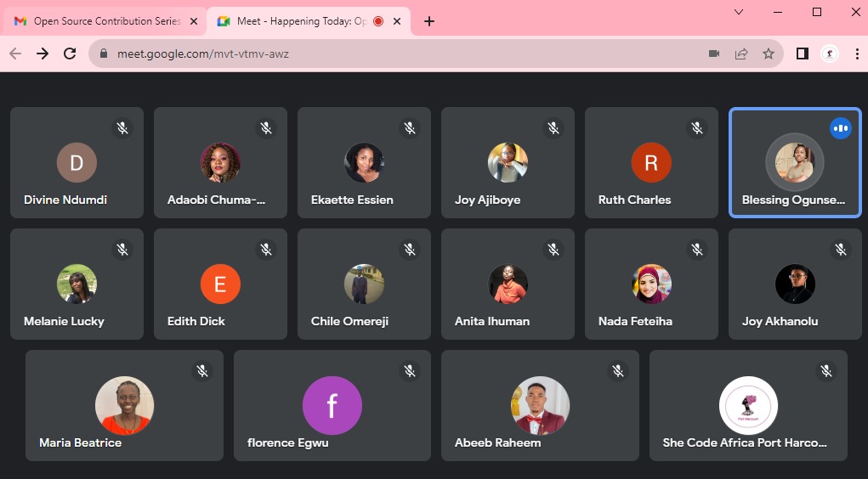Click muted mic icon on She Code Africa tile
The height and width of the screenshot is (479, 868).
tap(826, 371)
